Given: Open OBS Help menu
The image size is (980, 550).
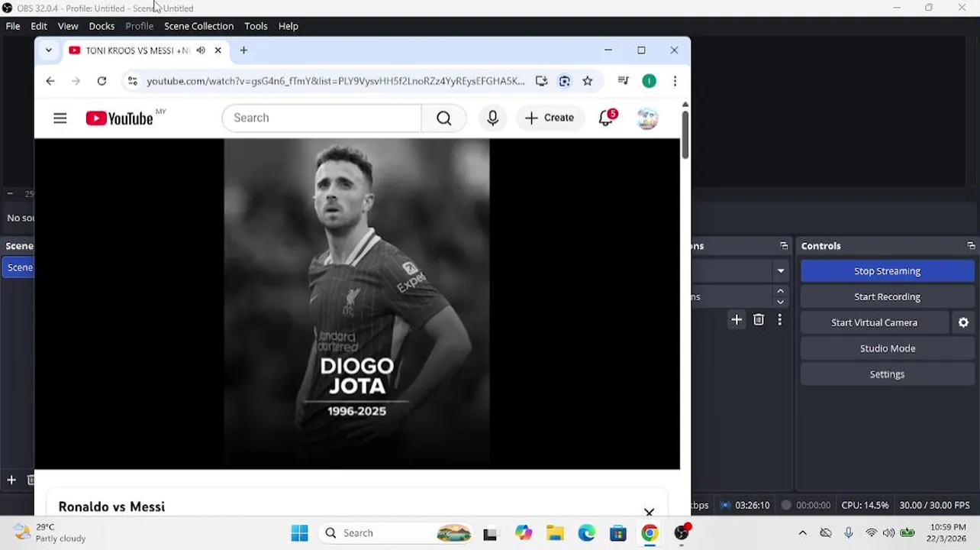Looking at the screenshot, I should pos(288,26).
